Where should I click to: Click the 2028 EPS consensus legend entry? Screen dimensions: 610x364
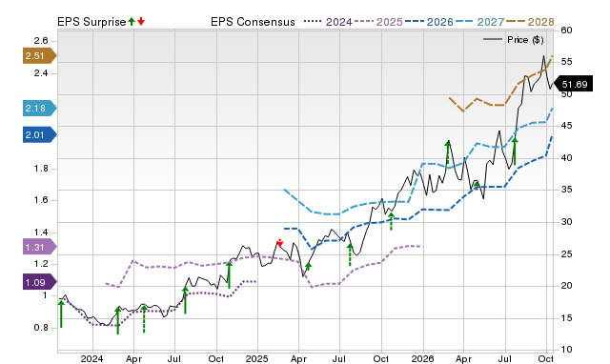click(530, 22)
